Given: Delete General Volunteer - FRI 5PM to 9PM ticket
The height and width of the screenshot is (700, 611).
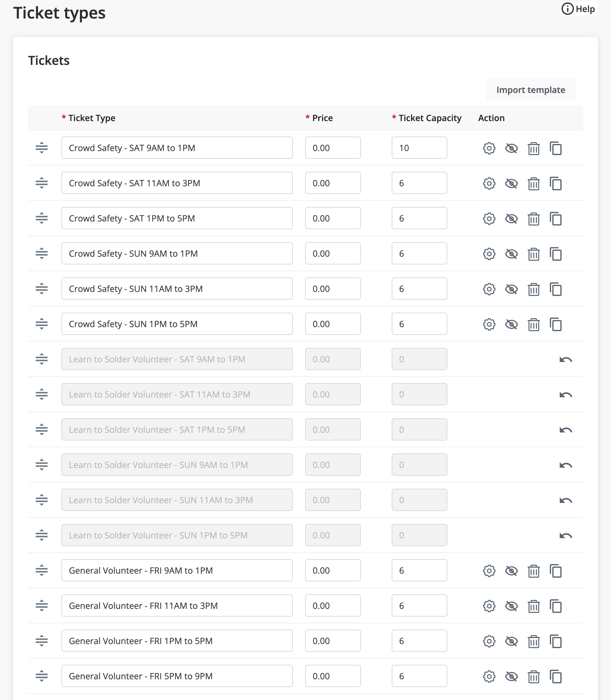Looking at the screenshot, I should 533,676.
